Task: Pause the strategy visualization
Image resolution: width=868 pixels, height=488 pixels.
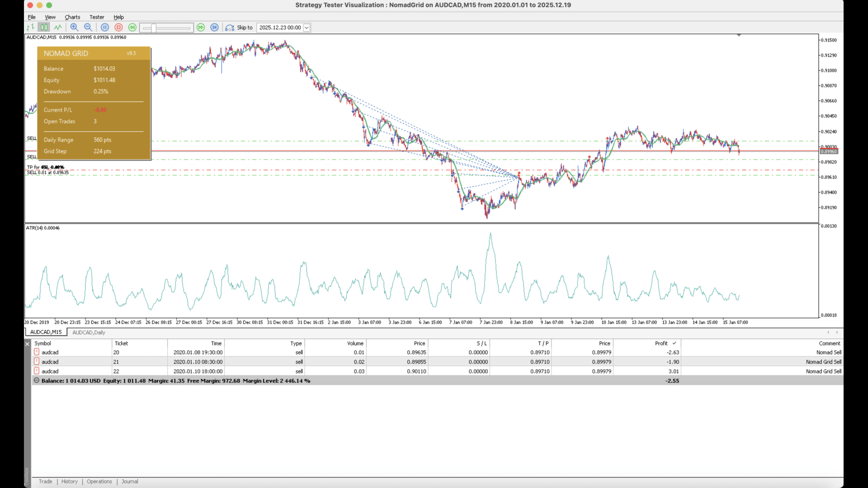Action: 105,28
